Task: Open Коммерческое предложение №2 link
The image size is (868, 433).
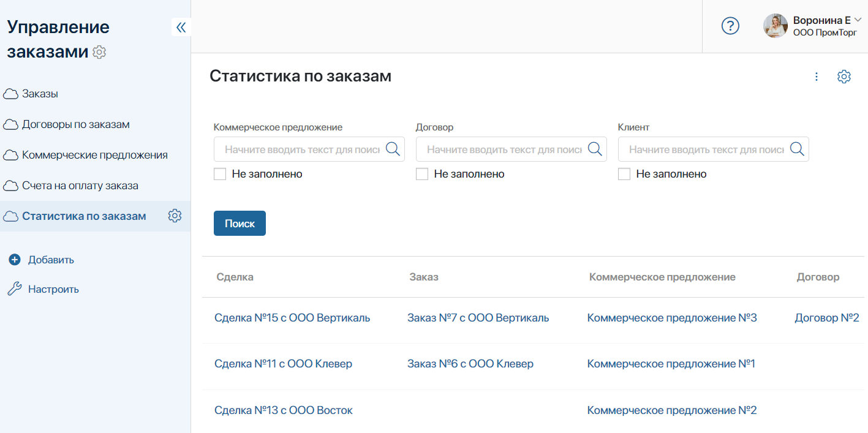Action: [x=672, y=410]
